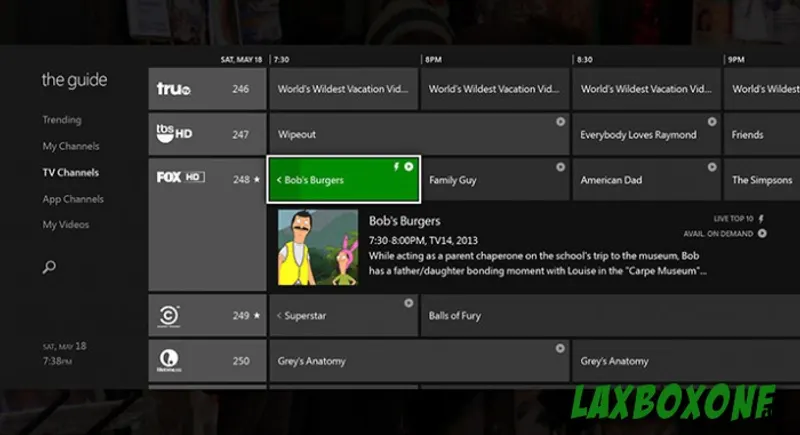Click the AVAIL. ON DEMAND label
The width and height of the screenshot is (800, 435).
pos(718,234)
